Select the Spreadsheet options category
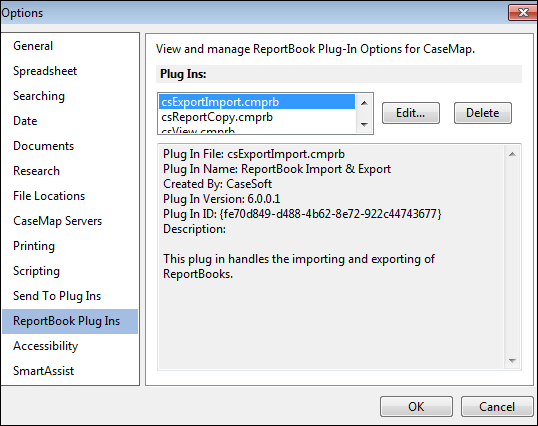Image resolution: width=538 pixels, height=426 pixels. (45, 71)
